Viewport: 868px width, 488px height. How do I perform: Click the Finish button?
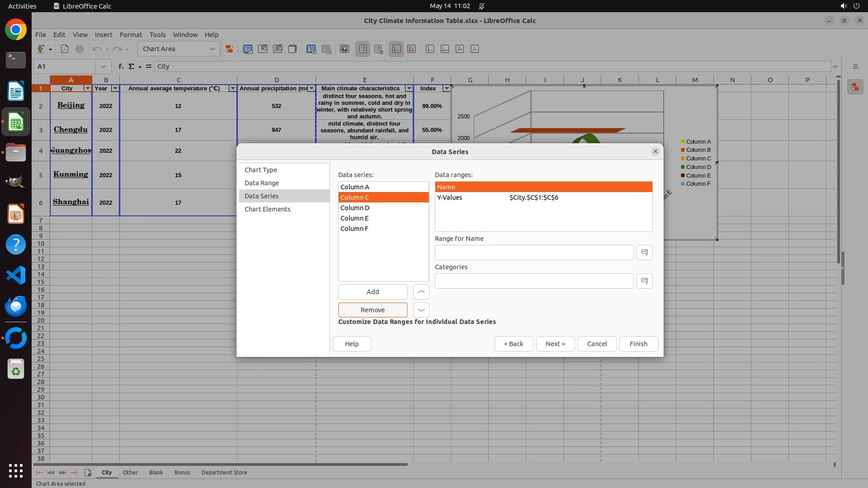click(638, 344)
